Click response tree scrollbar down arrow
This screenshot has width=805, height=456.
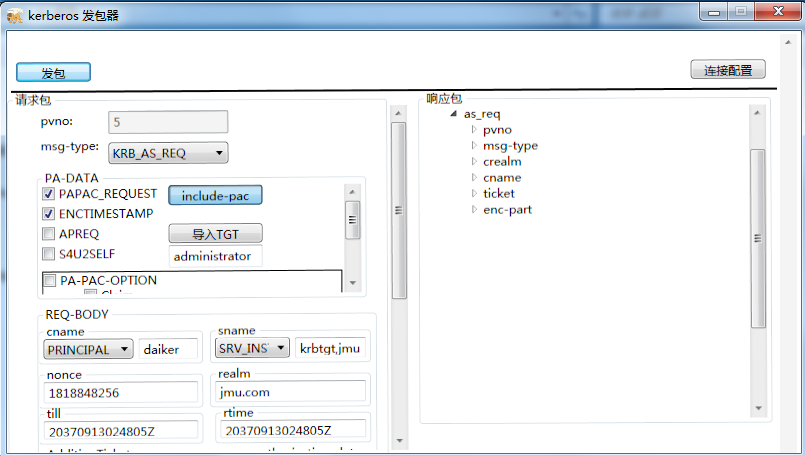pyautogui.click(x=758, y=408)
